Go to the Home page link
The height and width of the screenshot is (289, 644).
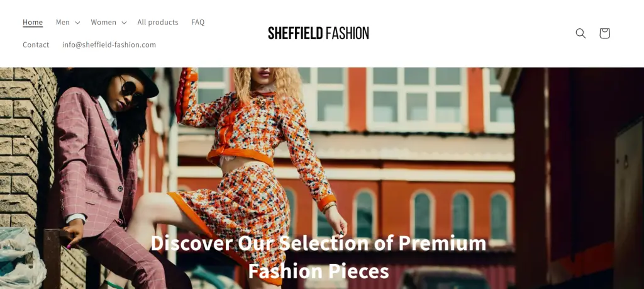(x=33, y=22)
